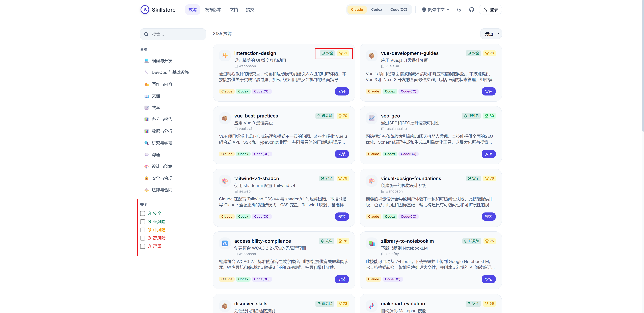Image resolution: width=644 pixels, height=313 pixels.
Task: Click the 安全 badge on accessibility-compliance
Action: (327, 241)
